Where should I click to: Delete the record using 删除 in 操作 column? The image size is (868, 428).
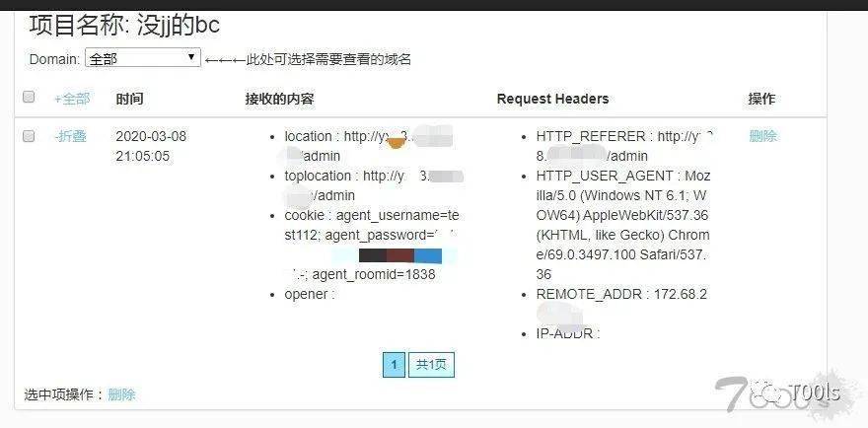click(x=762, y=136)
